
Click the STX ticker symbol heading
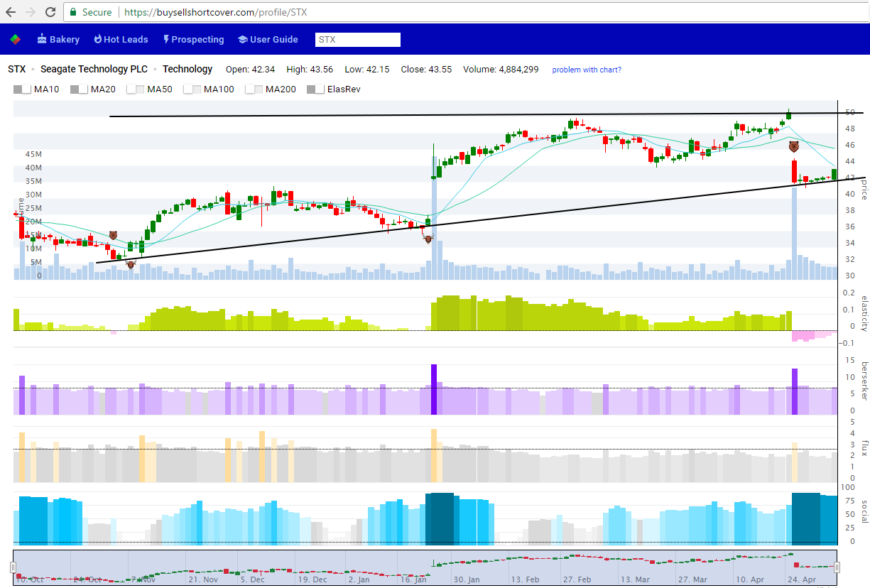coord(17,69)
